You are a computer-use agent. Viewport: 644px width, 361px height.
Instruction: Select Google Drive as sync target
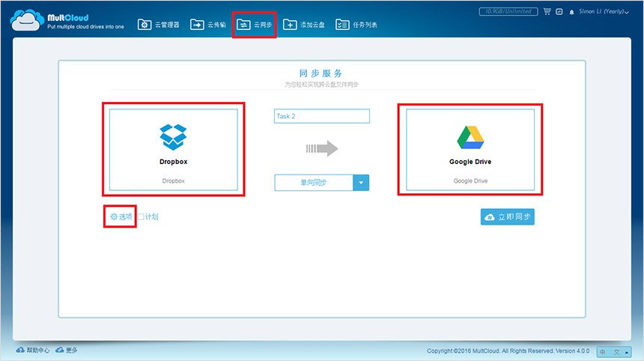pyautogui.click(x=470, y=150)
